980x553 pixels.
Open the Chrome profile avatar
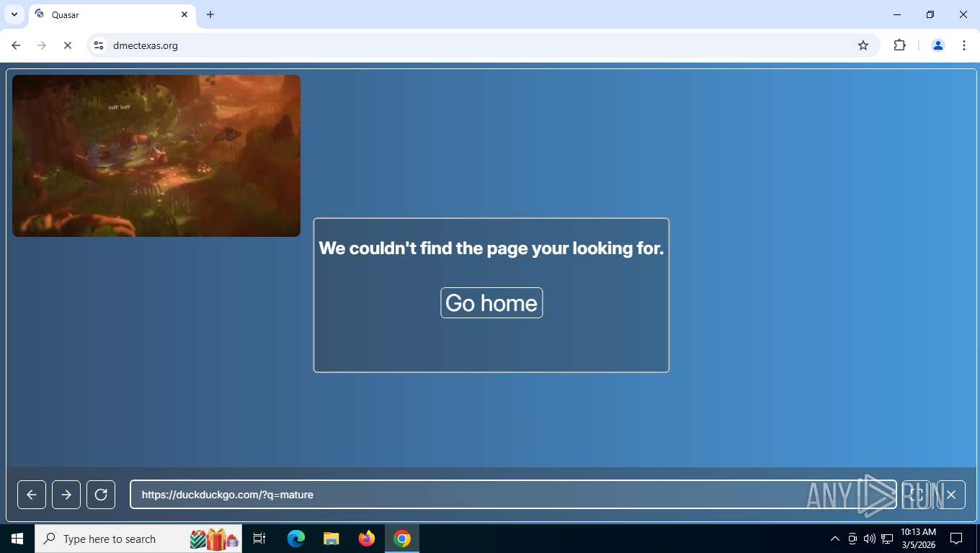coord(938,45)
